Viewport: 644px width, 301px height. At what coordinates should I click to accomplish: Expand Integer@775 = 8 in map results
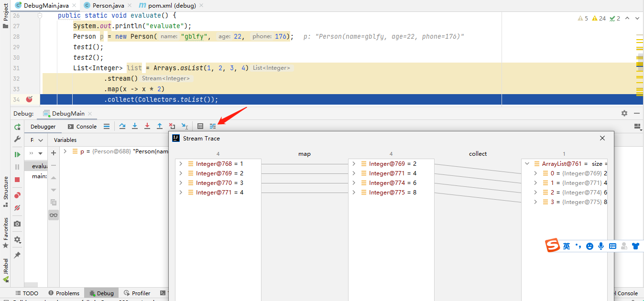(x=354, y=193)
